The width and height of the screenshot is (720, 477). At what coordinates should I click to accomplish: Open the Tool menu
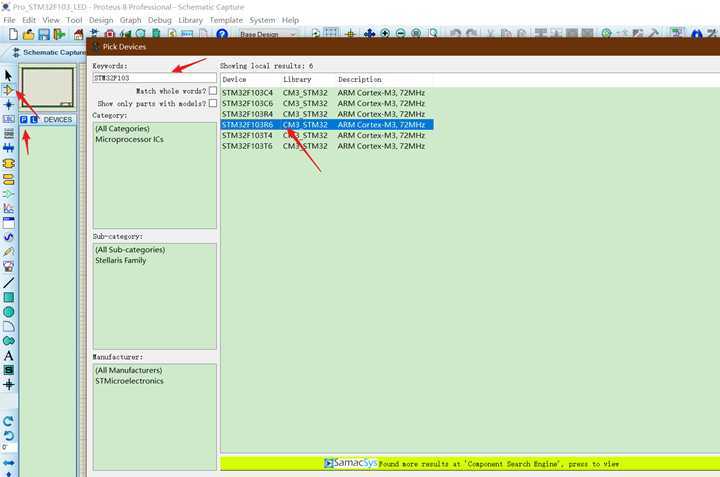(x=74, y=20)
